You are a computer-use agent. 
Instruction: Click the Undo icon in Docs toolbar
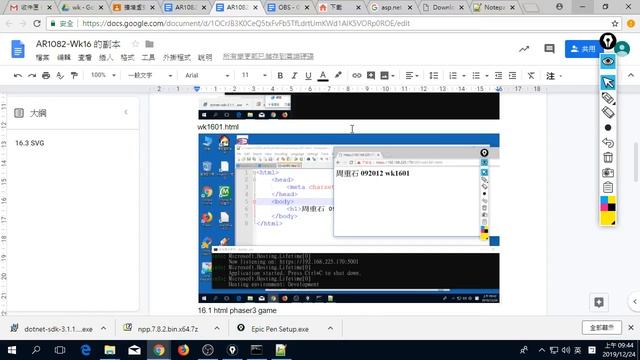pyautogui.click(x=18, y=76)
